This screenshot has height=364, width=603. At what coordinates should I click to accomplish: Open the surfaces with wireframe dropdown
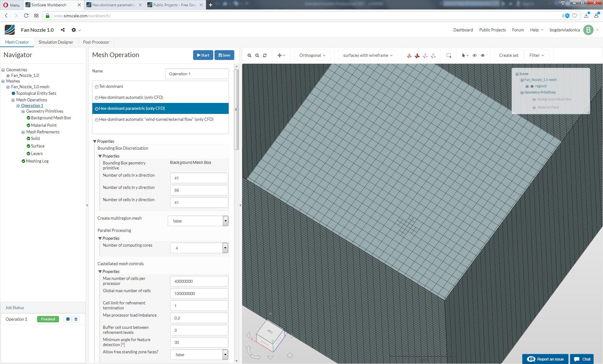coord(368,56)
